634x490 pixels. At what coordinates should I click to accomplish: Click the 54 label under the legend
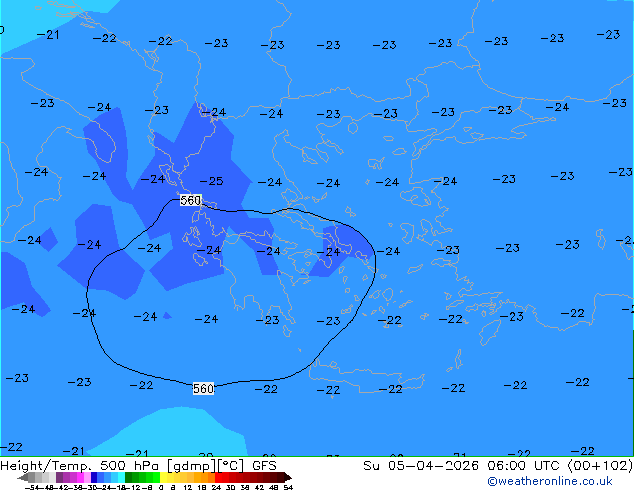288,487
